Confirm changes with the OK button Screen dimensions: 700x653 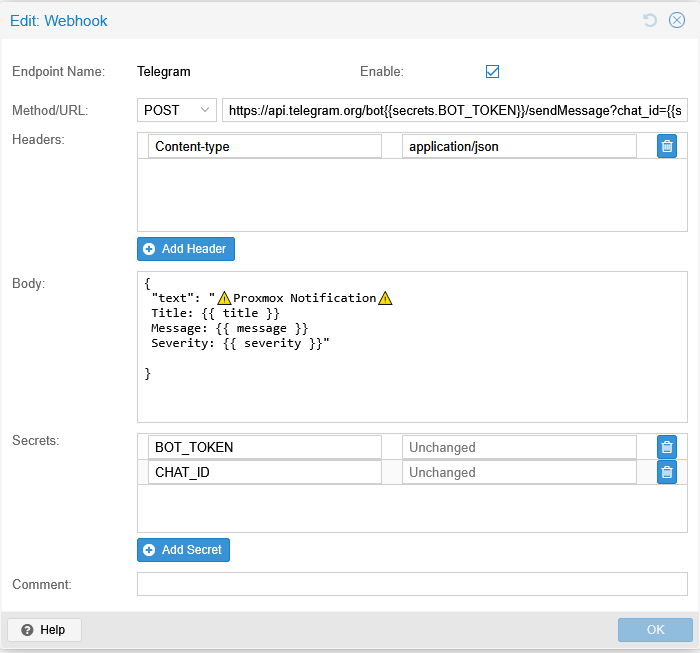tap(655, 630)
